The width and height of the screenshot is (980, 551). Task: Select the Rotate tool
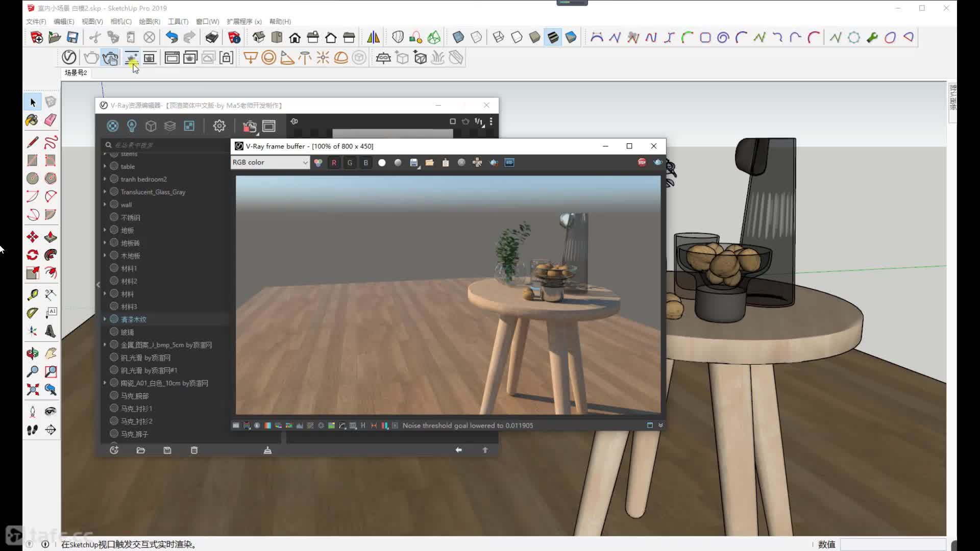coord(32,255)
